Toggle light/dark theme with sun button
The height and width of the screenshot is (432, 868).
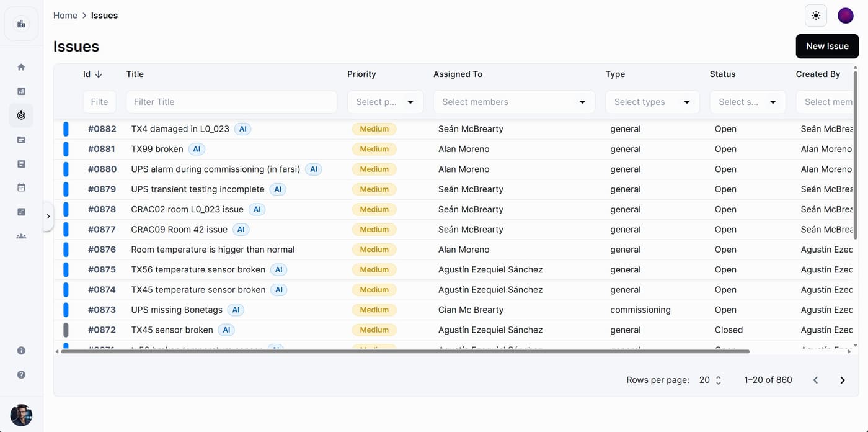816,16
